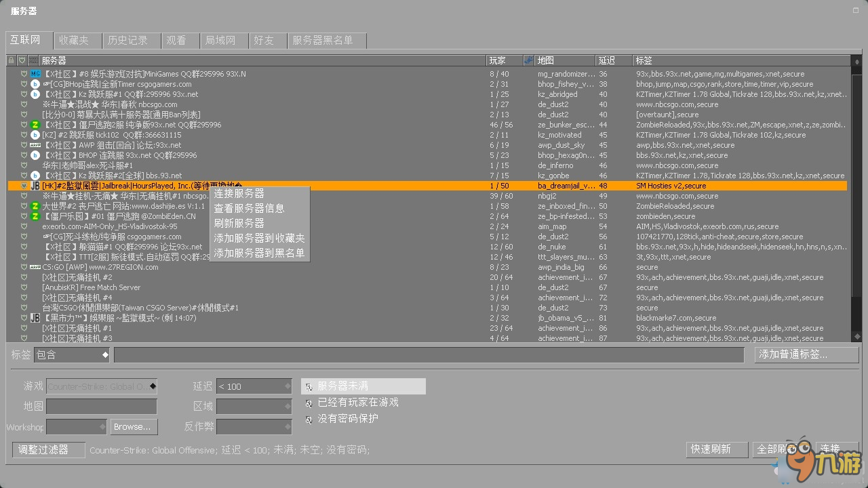The image size is (868, 488).
Task: Switch to the 收藏夹 tab
Action: pyautogui.click(x=77, y=40)
